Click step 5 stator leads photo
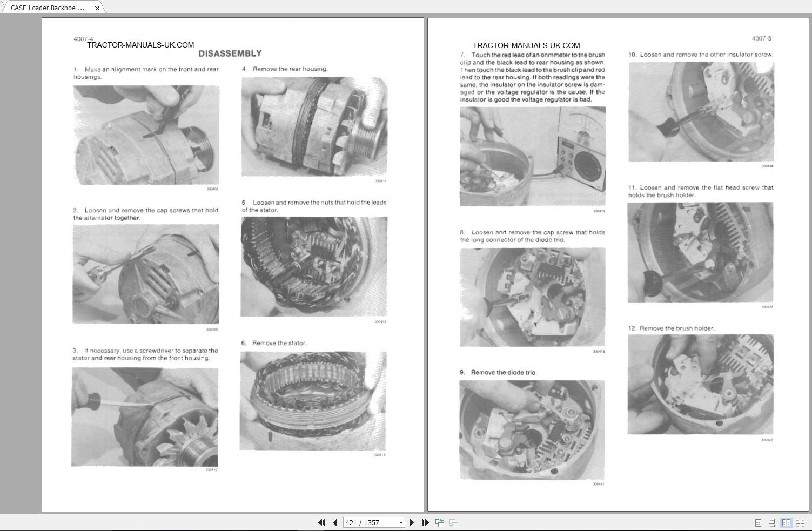The width and height of the screenshot is (812, 531). pyautogui.click(x=314, y=267)
